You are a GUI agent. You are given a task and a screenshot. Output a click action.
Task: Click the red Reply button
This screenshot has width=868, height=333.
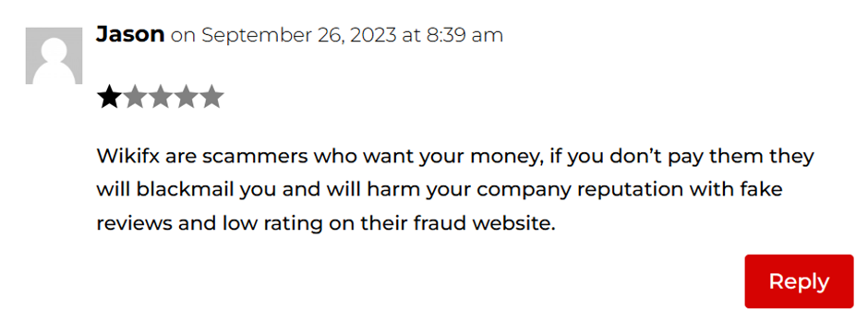click(x=799, y=281)
